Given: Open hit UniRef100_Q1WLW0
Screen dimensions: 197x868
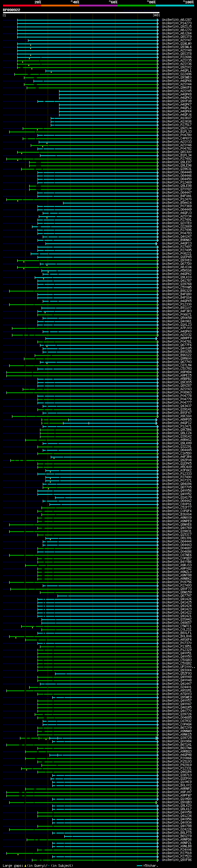Looking at the screenshot, I should (x=177, y=43).
